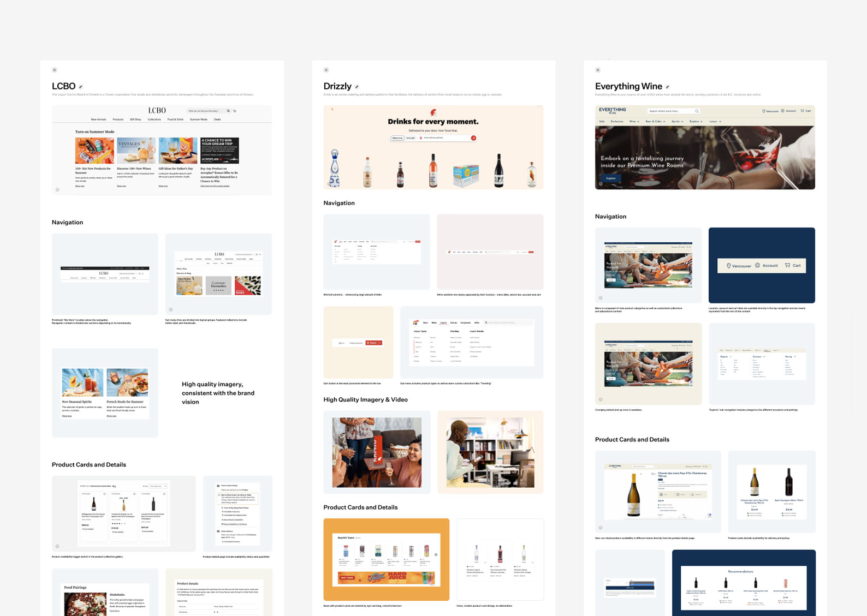
Task: Click 'Create account' in the Drizzly cart thumbnail
Action: tap(356, 343)
